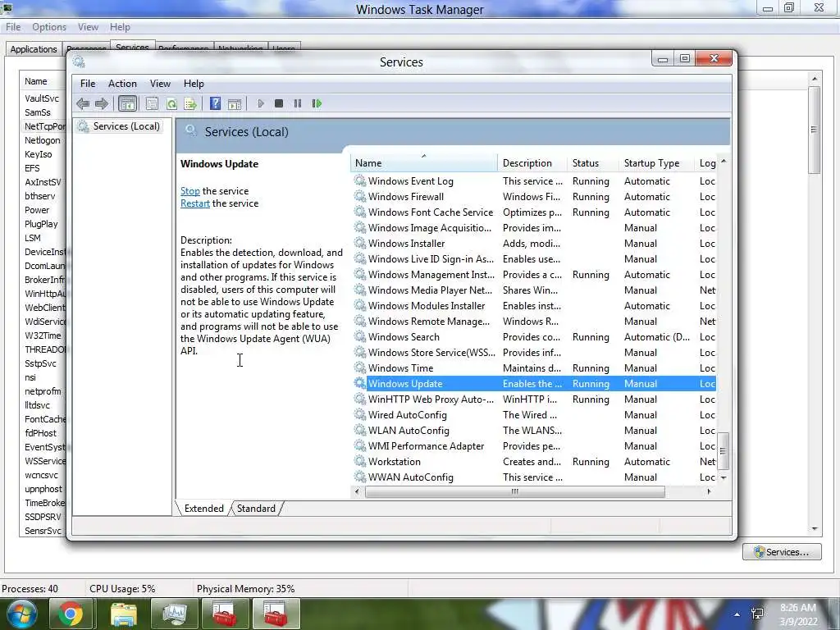The image size is (840, 630).
Task: Click the Windows Update gear icon
Action: tap(359, 384)
